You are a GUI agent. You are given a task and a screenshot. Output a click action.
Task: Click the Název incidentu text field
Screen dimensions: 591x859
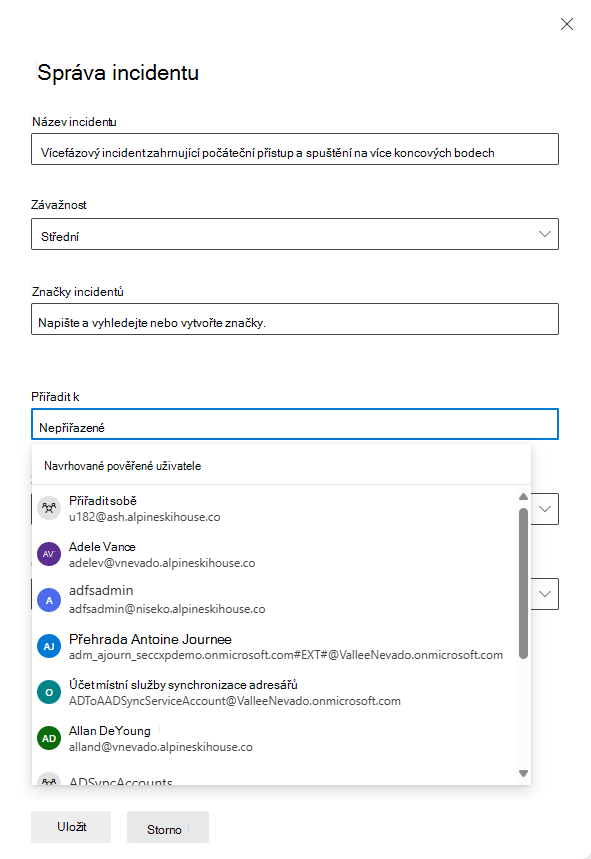[295, 148]
